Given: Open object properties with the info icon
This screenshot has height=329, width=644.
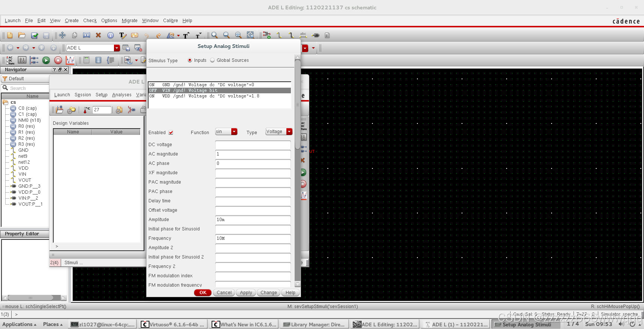Looking at the screenshot, I should (111, 35).
